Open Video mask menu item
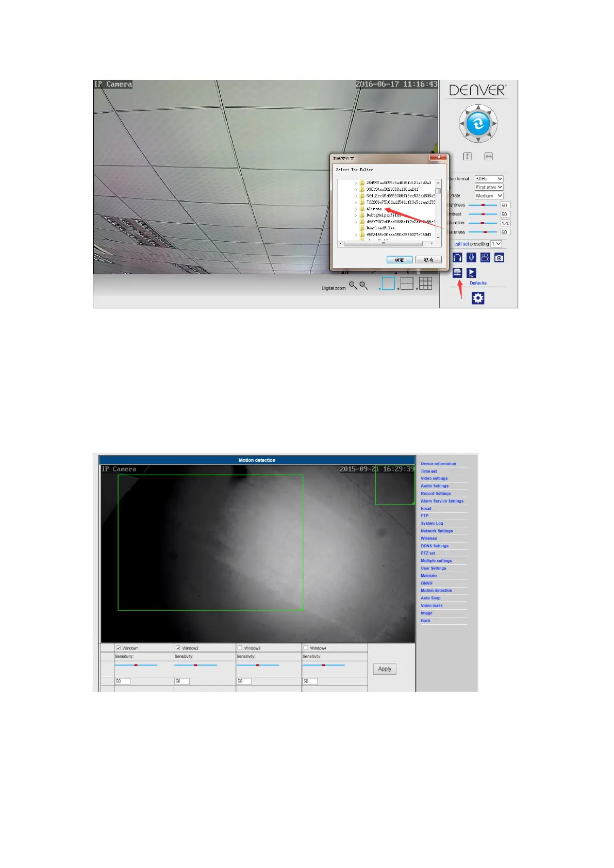Screen dimensions: 614x868 pyautogui.click(x=432, y=606)
